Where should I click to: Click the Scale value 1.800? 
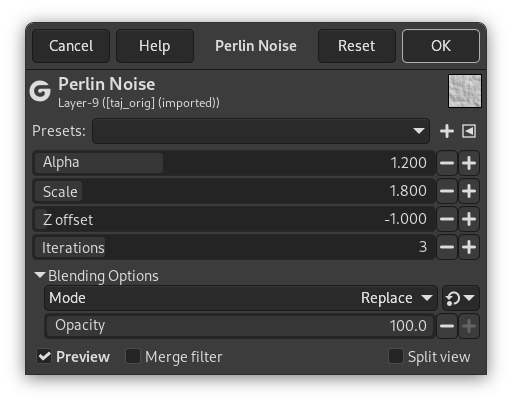pyautogui.click(x=408, y=191)
